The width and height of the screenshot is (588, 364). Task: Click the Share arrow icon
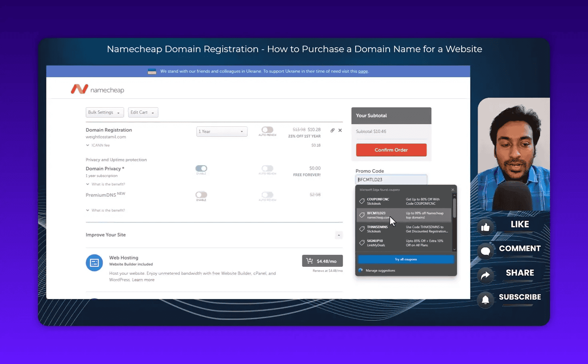[486, 276]
